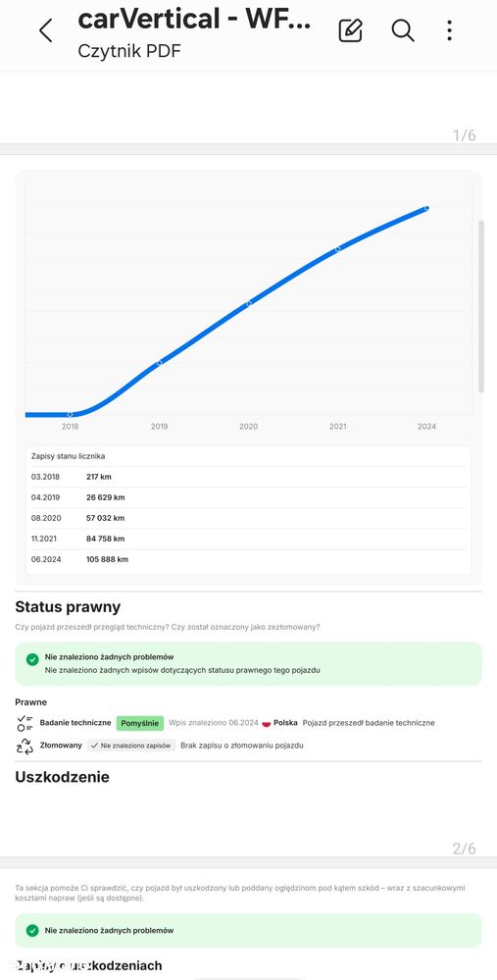This screenshot has height=980, width=497.
Task: Click the 2019 data point on mileage chart
Action: pyautogui.click(x=159, y=363)
